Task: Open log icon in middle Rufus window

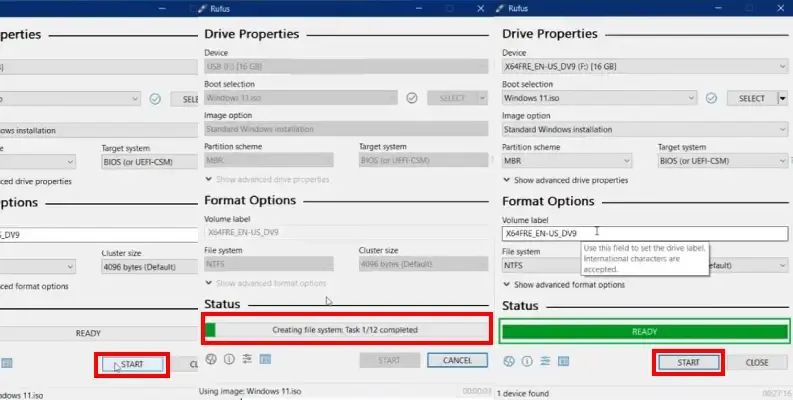Action: point(265,359)
